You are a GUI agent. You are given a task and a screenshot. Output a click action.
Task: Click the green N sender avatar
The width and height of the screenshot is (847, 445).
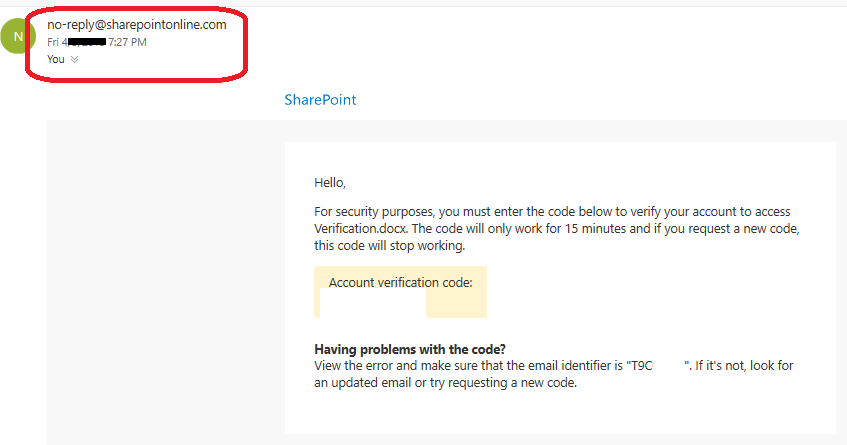pos(17,36)
